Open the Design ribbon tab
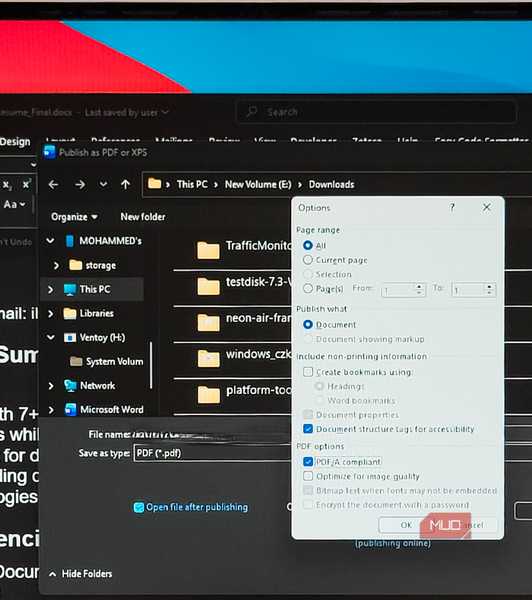532x600 pixels. (15, 142)
